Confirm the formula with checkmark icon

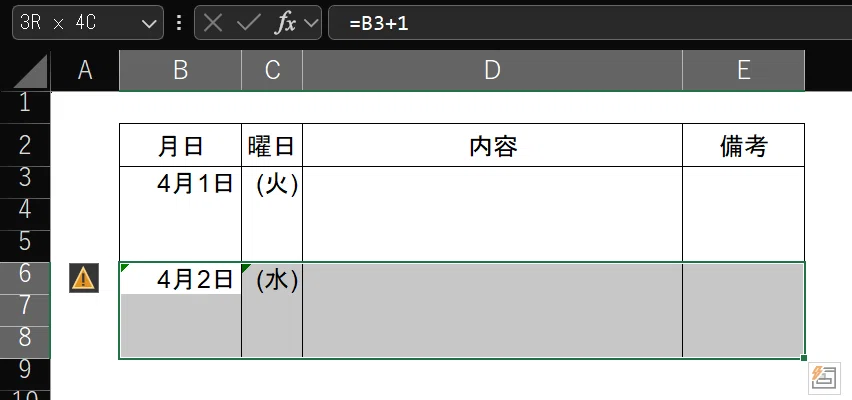249,23
